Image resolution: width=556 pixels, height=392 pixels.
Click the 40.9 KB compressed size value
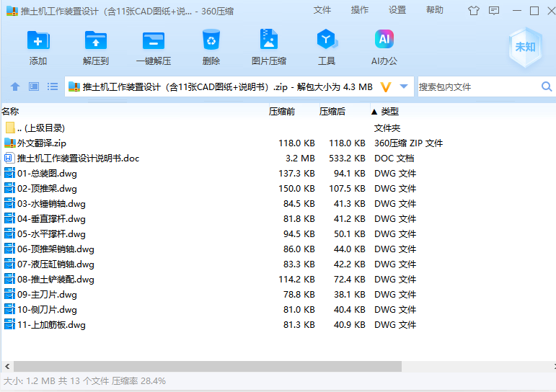point(349,325)
